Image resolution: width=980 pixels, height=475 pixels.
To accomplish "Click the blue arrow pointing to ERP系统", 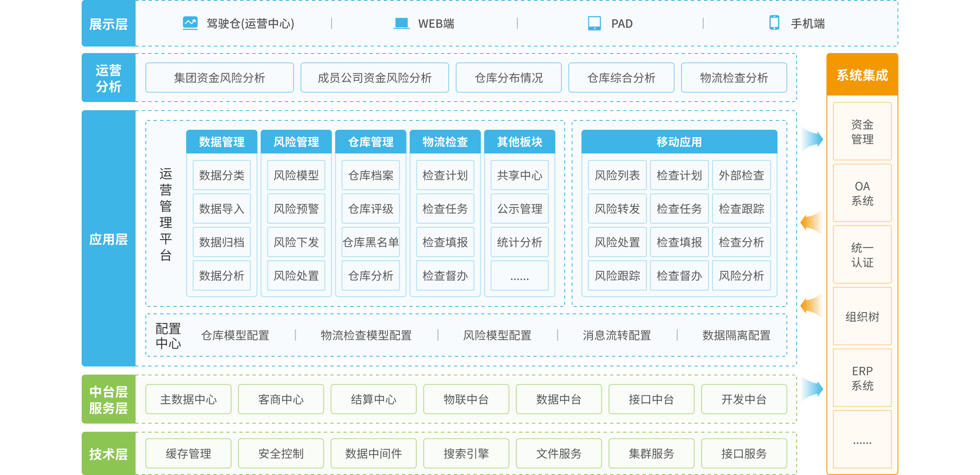I will (812, 388).
